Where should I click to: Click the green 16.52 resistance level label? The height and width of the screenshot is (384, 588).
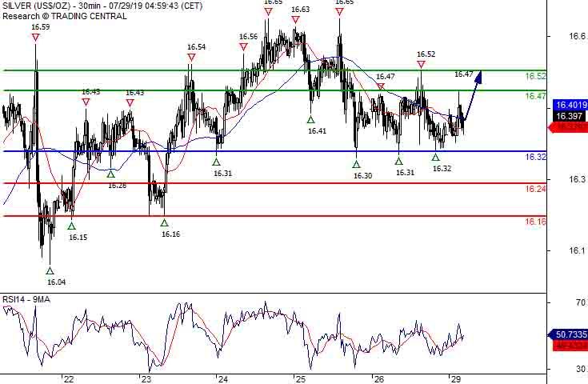click(535, 77)
